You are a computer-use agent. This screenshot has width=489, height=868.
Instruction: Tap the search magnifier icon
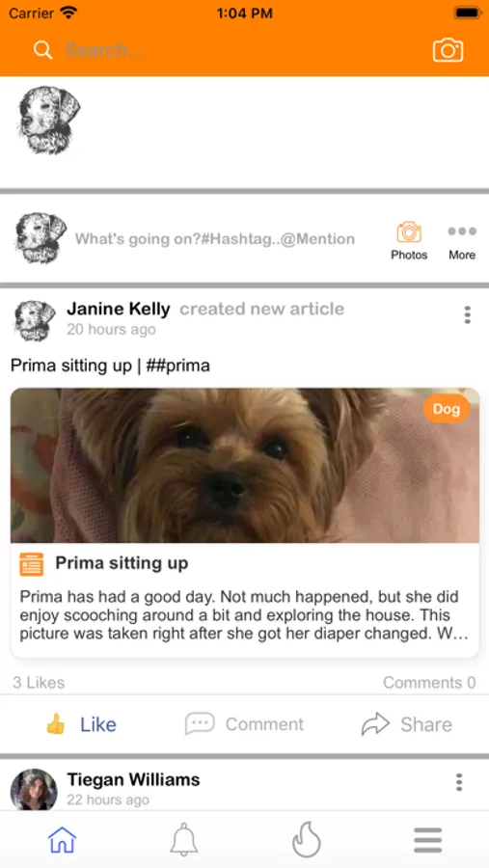pyautogui.click(x=42, y=50)
